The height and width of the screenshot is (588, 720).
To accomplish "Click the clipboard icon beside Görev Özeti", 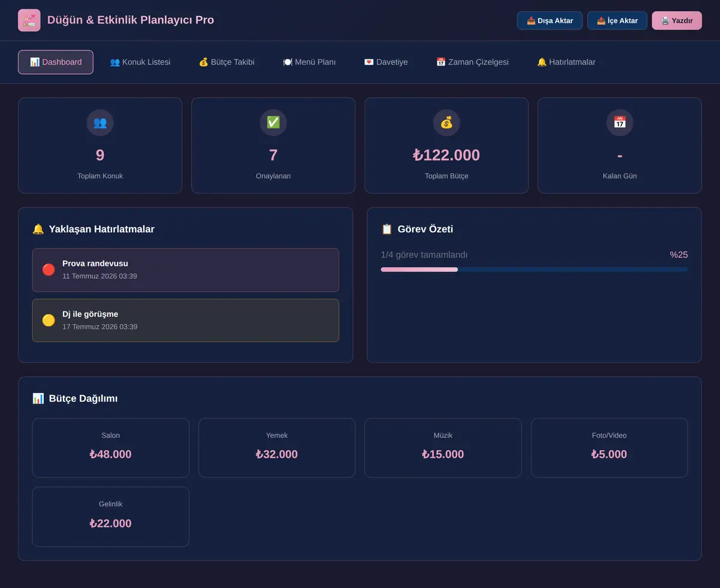I will (387, 229).
